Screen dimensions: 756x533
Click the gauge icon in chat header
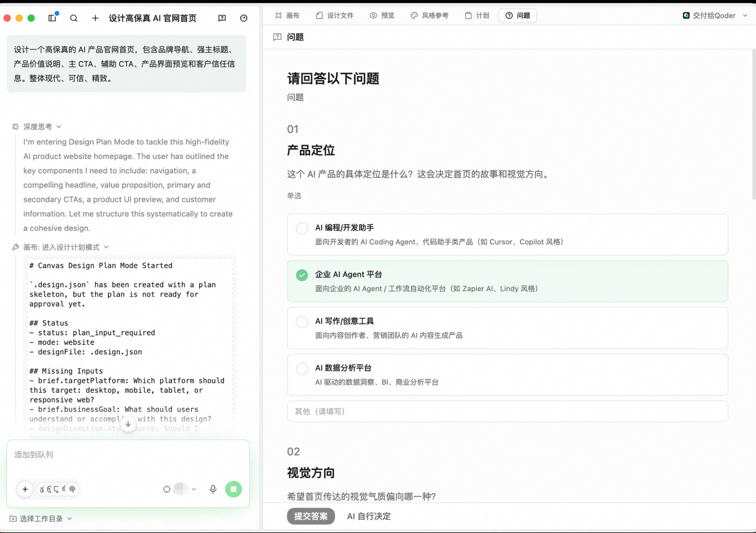244,18
